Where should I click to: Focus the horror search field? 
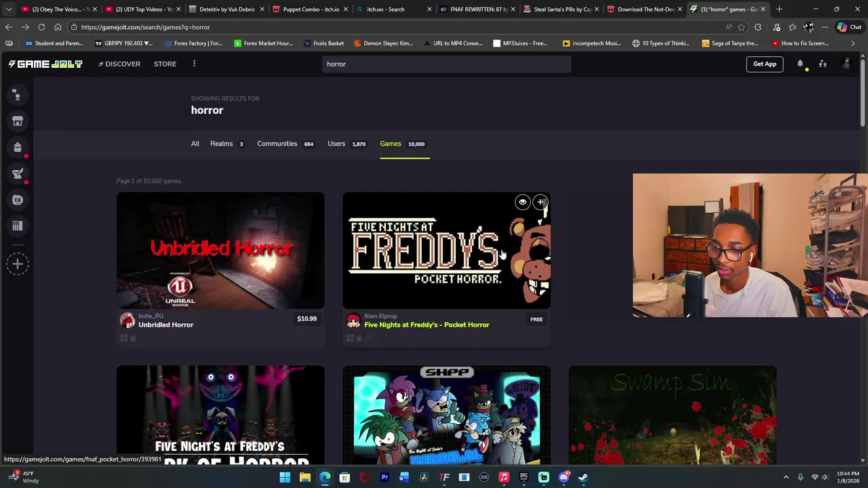446,64
